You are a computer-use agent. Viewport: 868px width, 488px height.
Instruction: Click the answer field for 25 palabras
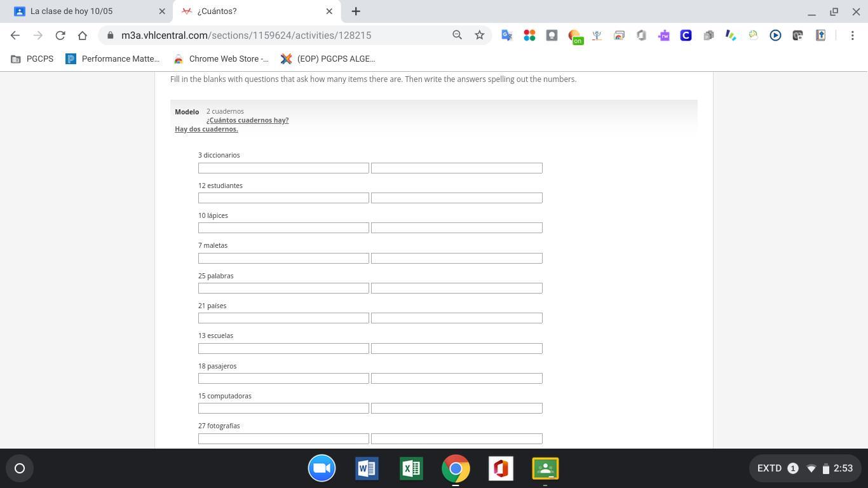pos(457,288)
